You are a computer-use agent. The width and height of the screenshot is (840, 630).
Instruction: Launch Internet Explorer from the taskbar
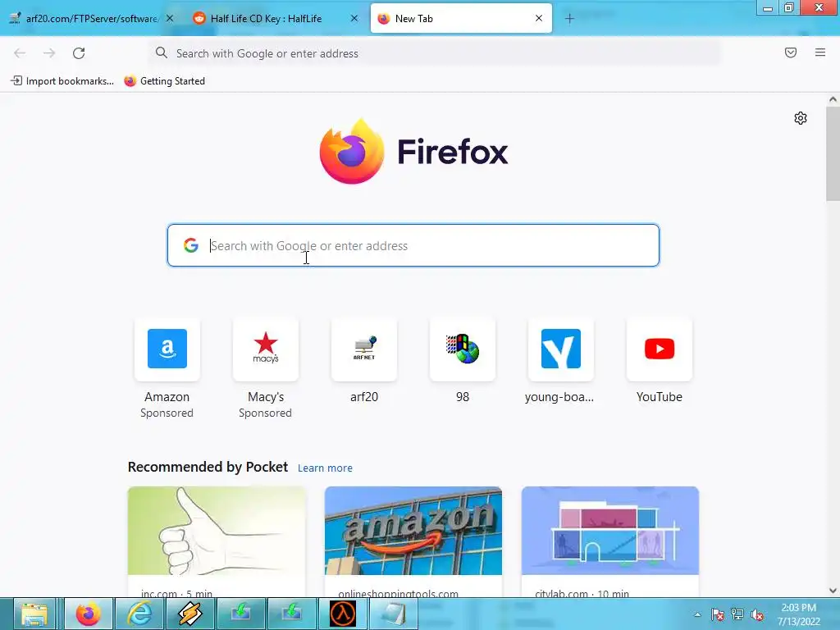click(139, 614)
